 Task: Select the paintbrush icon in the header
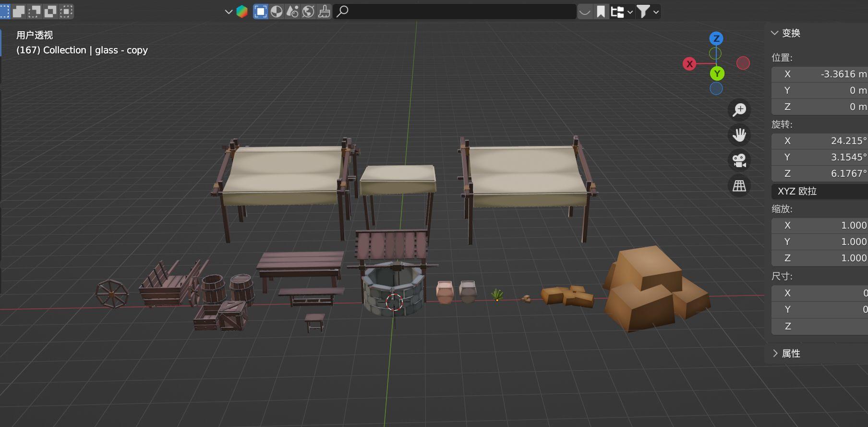point(324,12)
